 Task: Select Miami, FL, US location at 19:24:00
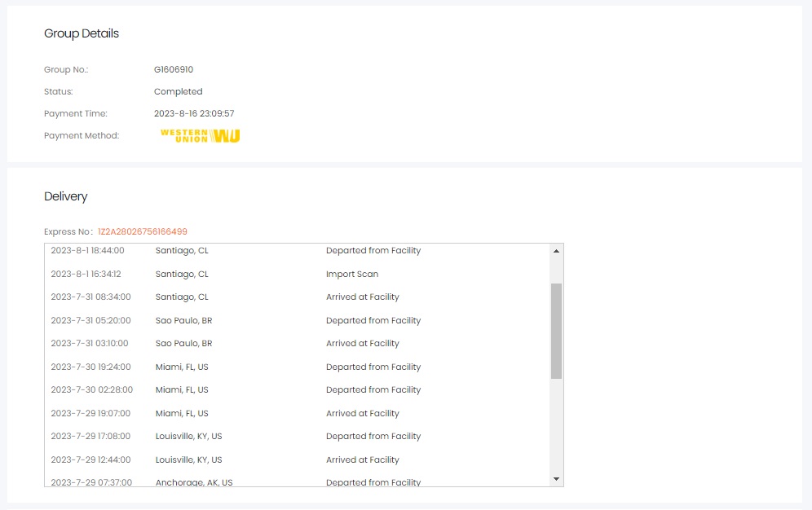[182, 367]
